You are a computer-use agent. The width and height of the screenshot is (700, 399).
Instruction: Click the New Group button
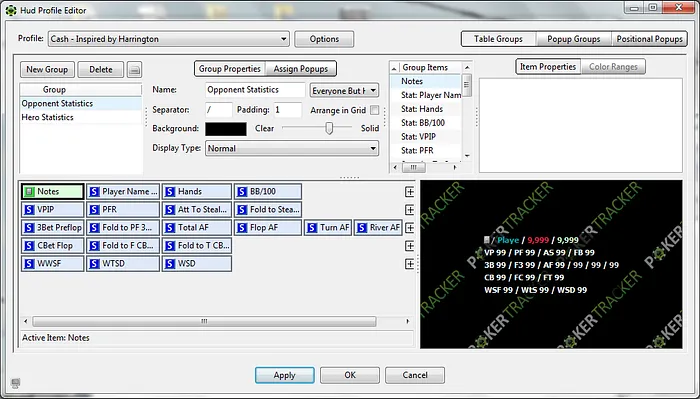click(47, 70)
